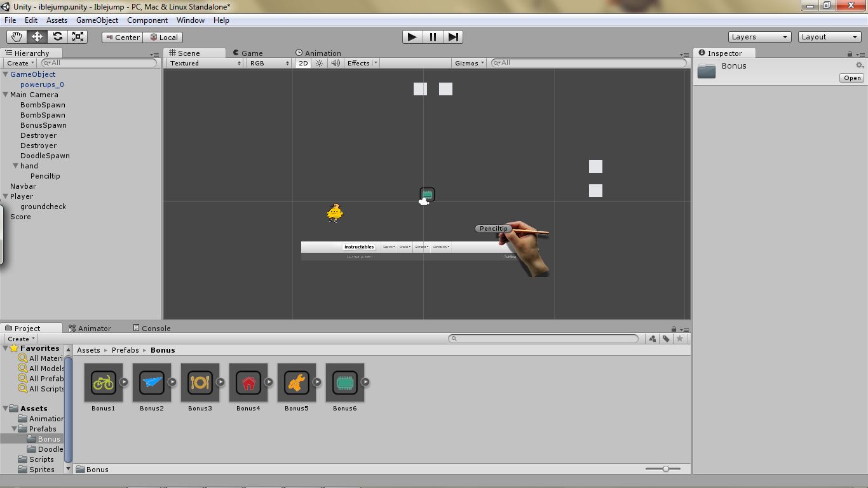The height and width of the screenshot is (488, 868).
Task: Open the Layout dropdown
Action: tap(830, 37)
